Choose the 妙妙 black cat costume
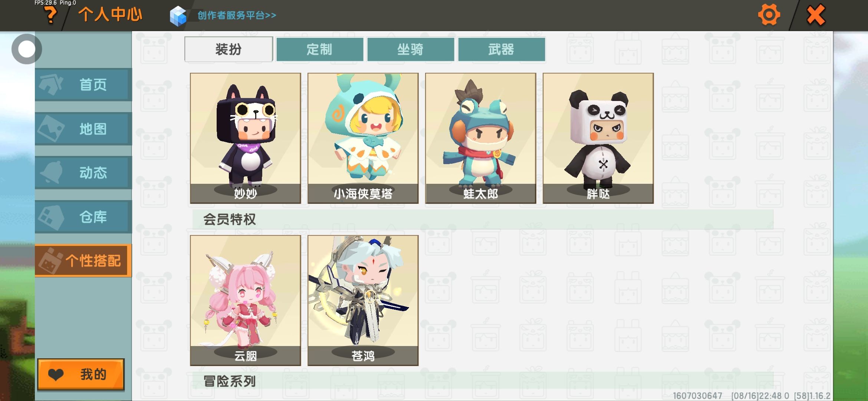 click(x=246, y=138)
